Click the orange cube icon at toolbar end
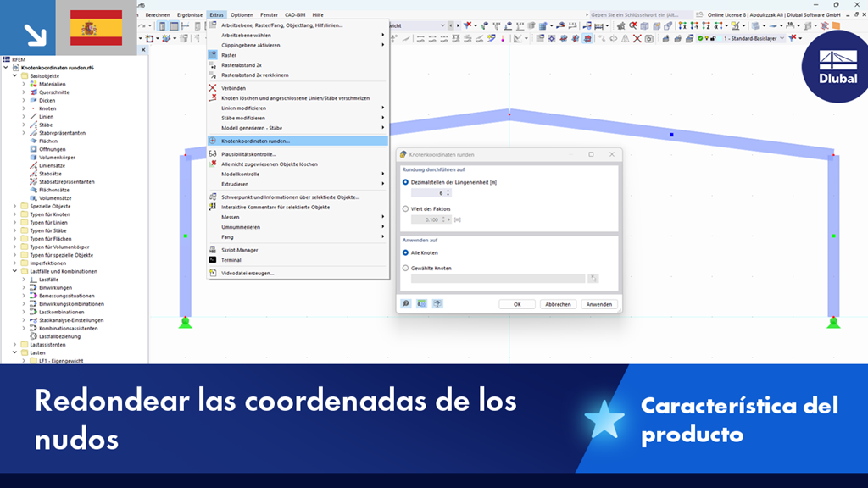 click(x=836, y=26)
